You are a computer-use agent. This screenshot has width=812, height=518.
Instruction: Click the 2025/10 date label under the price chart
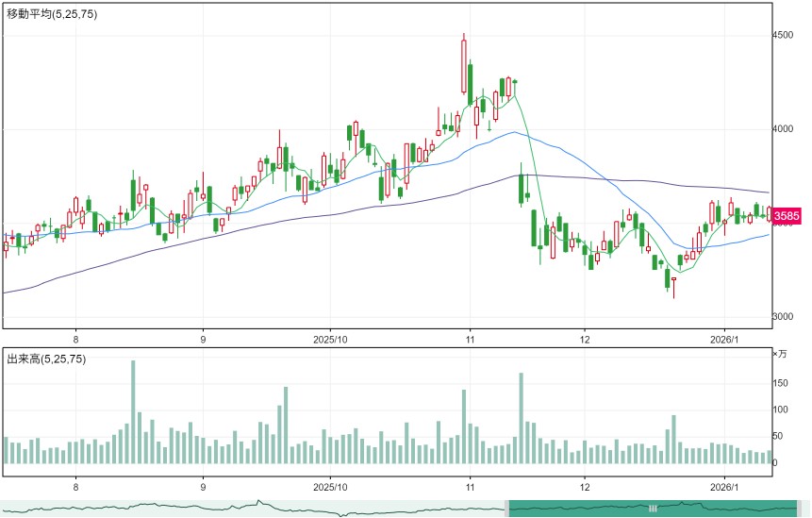tap(330, 340)
